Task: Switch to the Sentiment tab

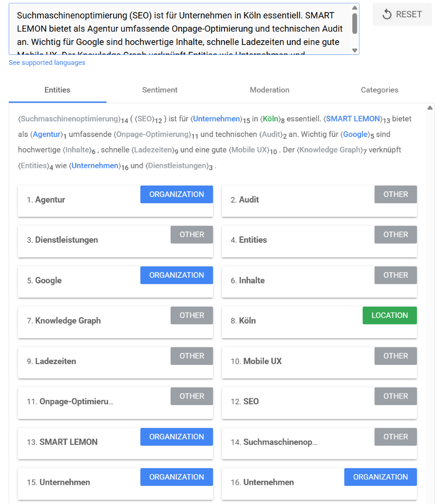Action: pos(160,90)
